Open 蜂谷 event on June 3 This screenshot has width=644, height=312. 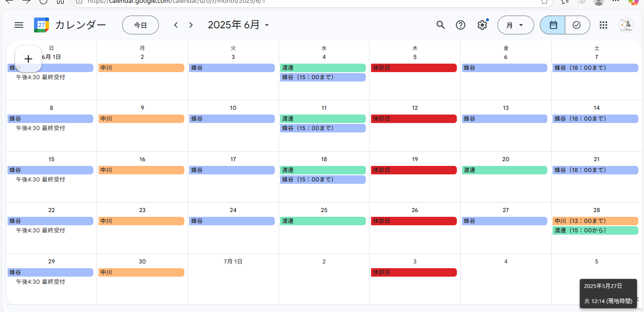click(232, 68)
